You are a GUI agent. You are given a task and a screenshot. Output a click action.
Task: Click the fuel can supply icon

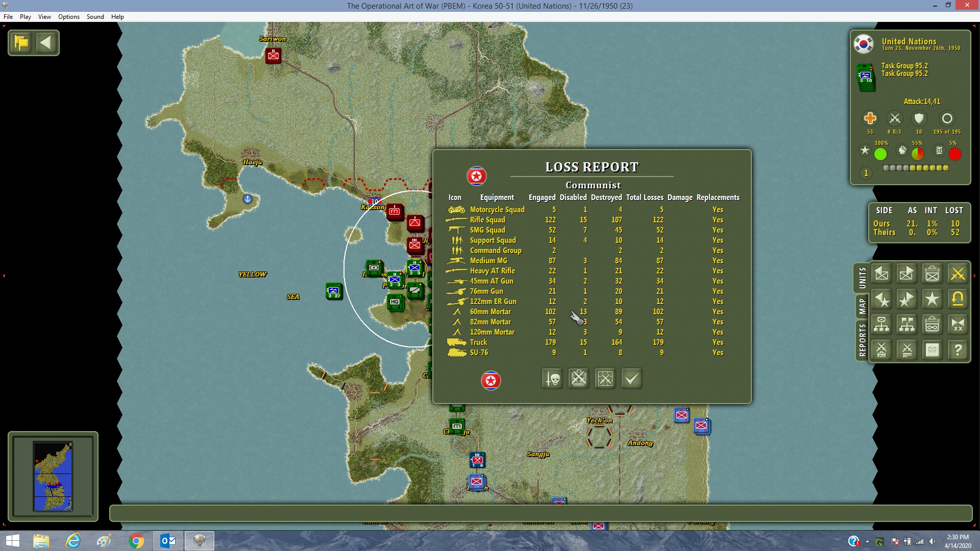(x=939, y=151)
